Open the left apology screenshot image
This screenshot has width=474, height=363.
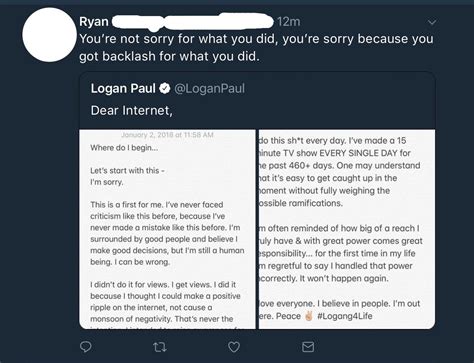167,229
